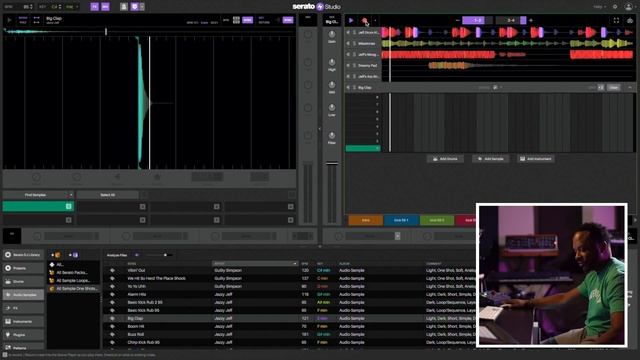Select the Alarm Hits sample row
Viewport: 640px width, 360px height.
point(288,294)
